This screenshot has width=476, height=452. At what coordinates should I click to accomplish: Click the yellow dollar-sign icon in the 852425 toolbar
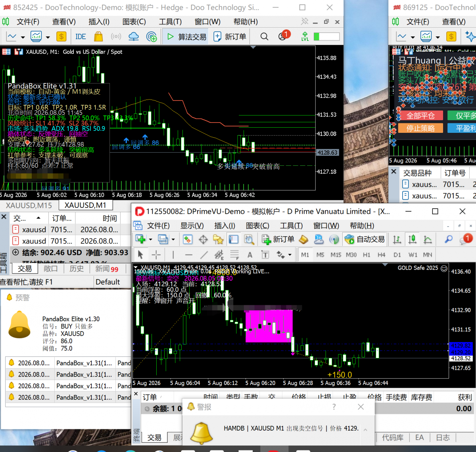pyautogui.click(x=61, y=37)
